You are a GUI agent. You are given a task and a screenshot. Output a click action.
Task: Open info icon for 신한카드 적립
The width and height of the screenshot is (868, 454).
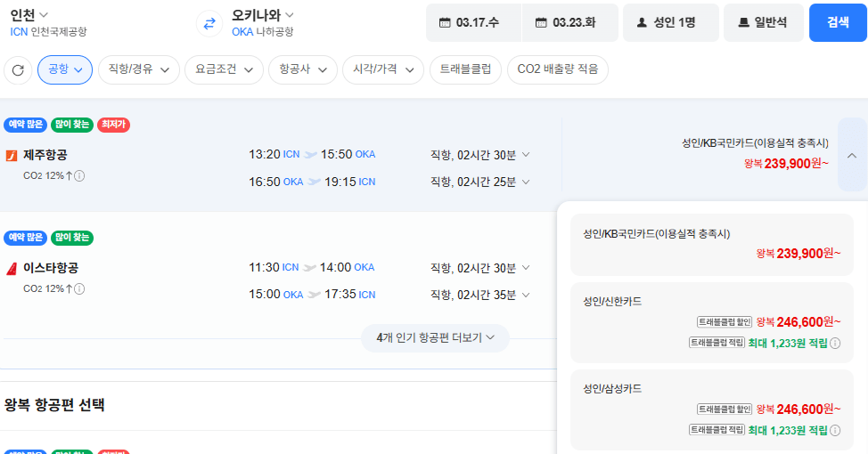click(835, 343)
